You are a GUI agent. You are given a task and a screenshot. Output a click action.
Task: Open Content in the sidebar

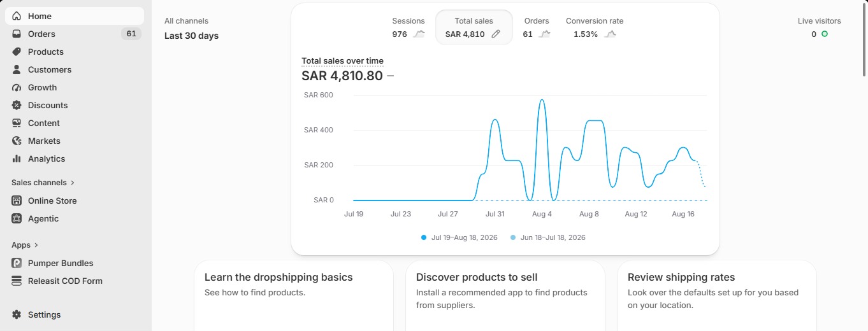tap(75, 123)
